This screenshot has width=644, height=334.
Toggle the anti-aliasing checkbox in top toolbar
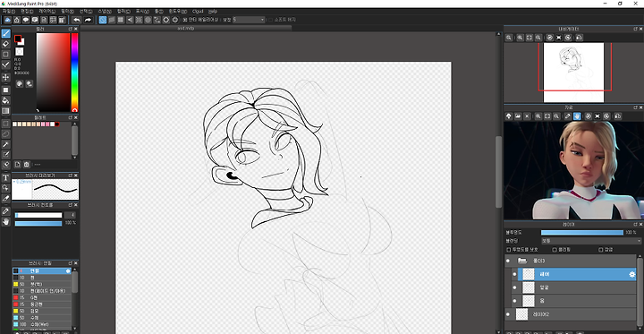[x=185, y=20]
